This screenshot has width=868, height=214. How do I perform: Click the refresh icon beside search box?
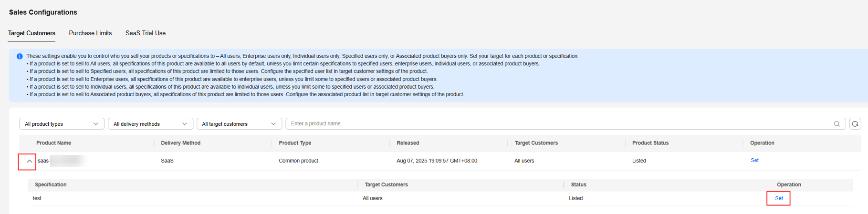coord(855,124)
